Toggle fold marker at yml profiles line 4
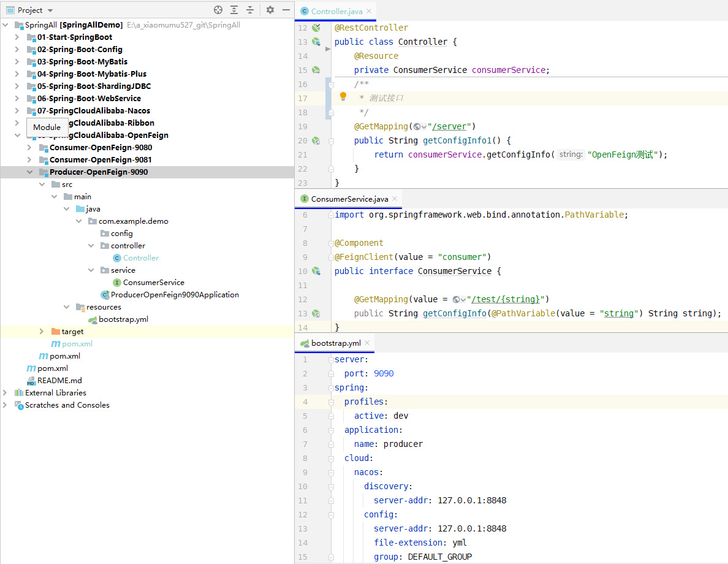Screen dimensions: 728x564 331,402
